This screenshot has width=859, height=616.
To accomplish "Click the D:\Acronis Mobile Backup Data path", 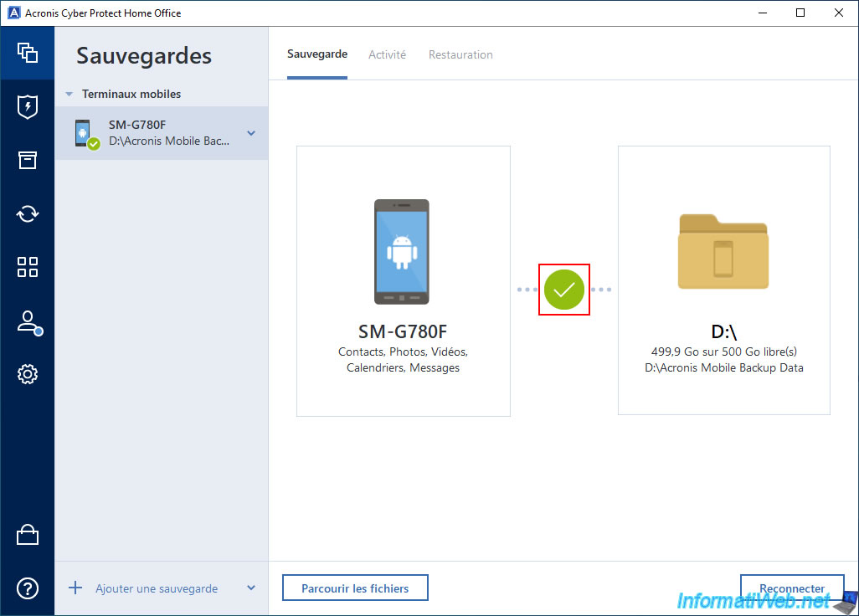I will (723, 367).
